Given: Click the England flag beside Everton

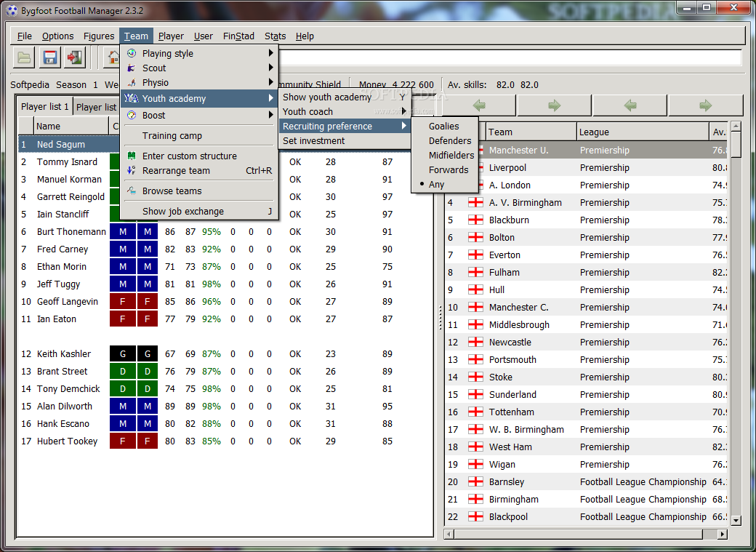Looking at the screenshot, I should pos(475,255).
